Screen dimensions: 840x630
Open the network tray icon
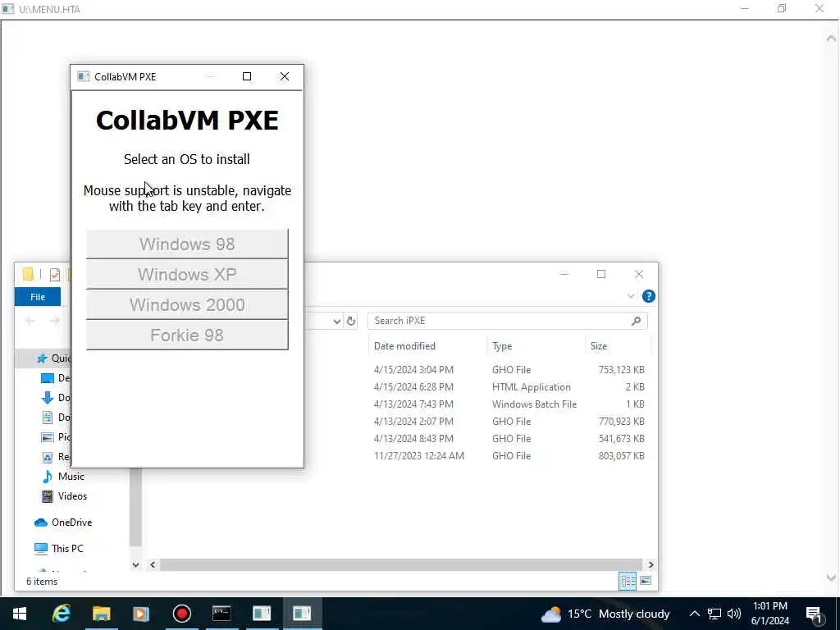click(x=714, y=614)
